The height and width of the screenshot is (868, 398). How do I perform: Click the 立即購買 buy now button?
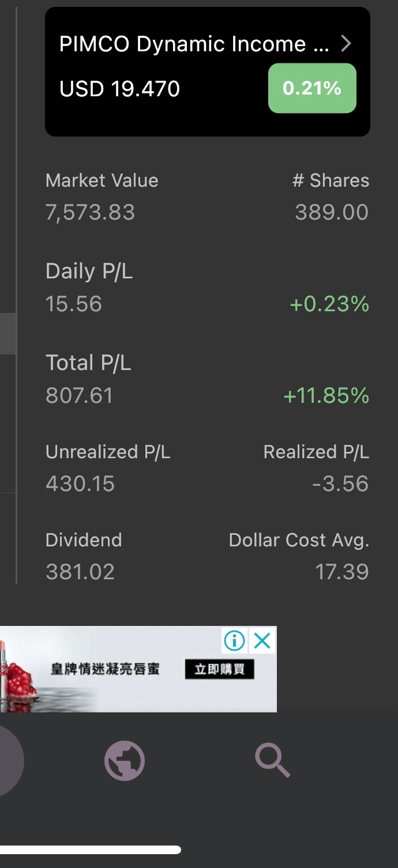click(219, 669)
